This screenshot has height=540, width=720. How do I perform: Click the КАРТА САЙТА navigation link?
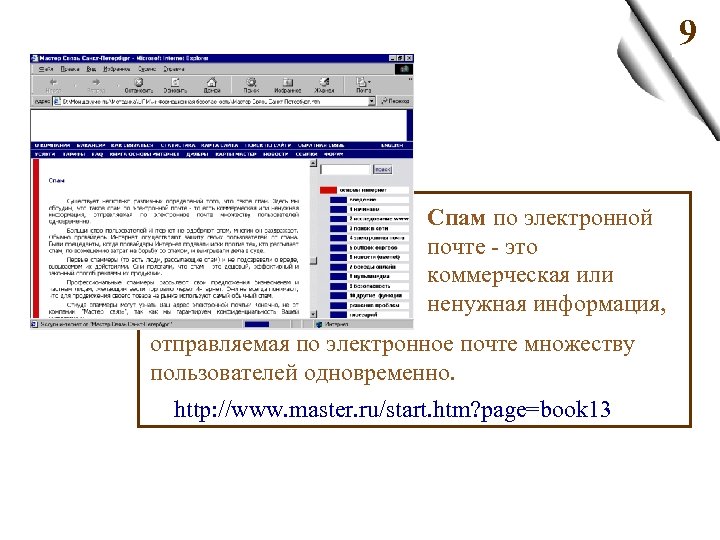219,146
